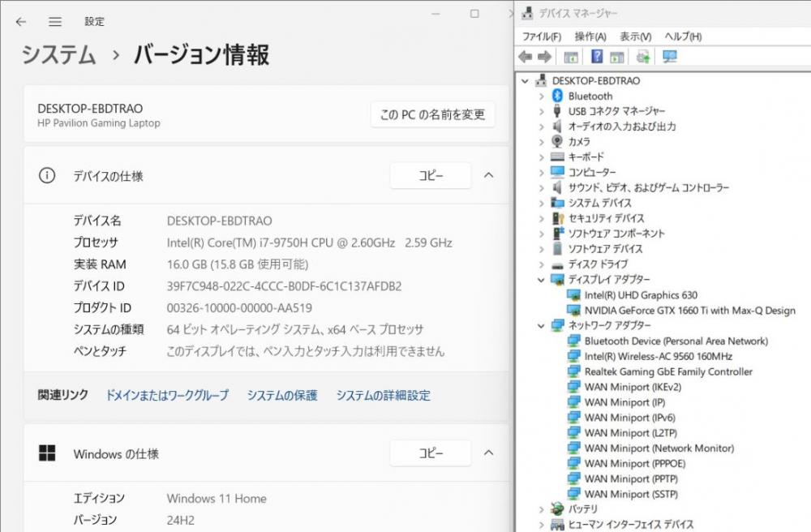Open the 表示(V) menu
The height and width of the screenshot is (532, 811).
coord(636,36)
